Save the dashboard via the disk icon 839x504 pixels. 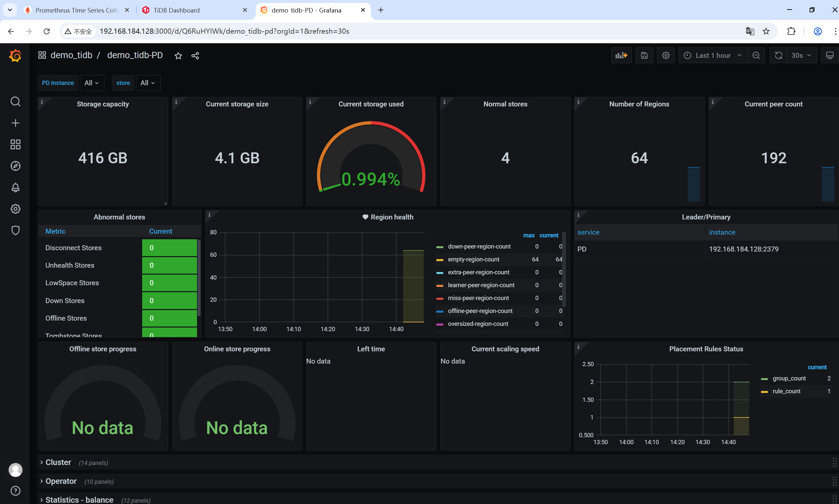coord(644,56)
